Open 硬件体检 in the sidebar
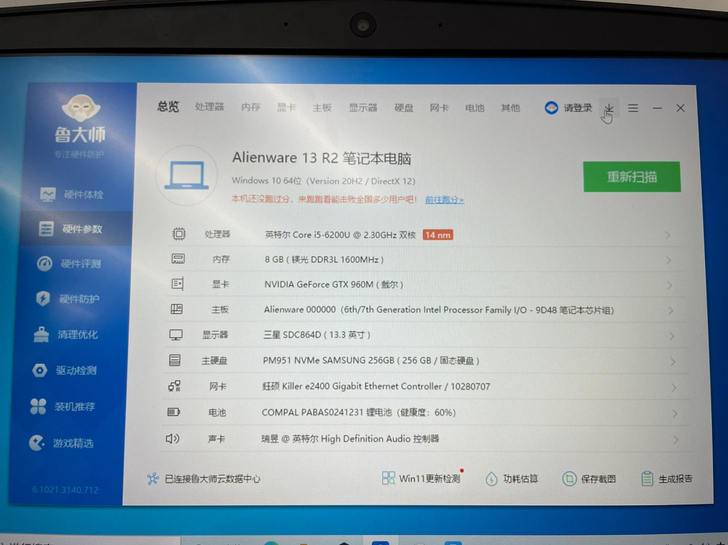 (x=71, y=194)
